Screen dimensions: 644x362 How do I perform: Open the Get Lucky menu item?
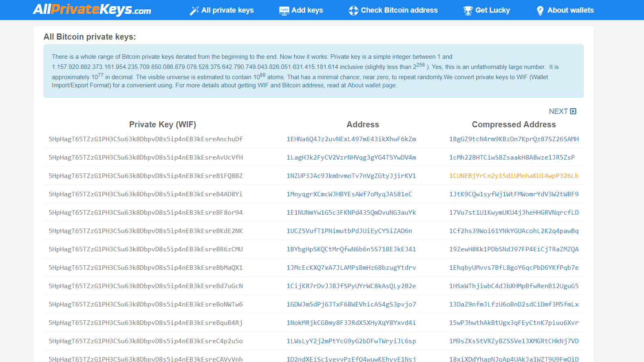coord(492,10)
